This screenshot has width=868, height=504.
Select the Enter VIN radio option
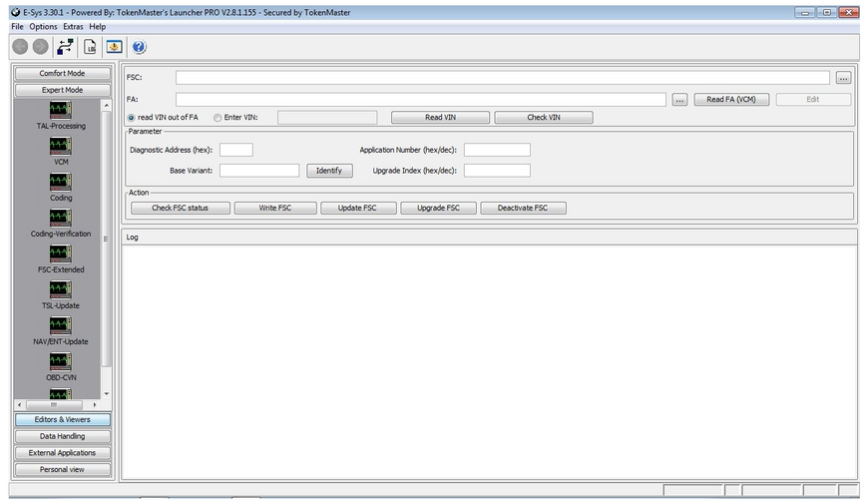(x=217, y=118)
